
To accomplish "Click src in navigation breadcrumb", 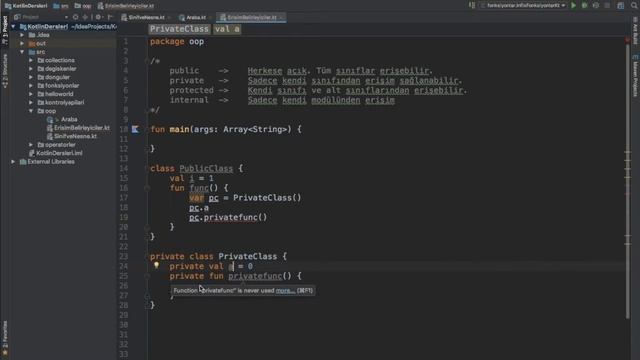I will coord(61,6).
